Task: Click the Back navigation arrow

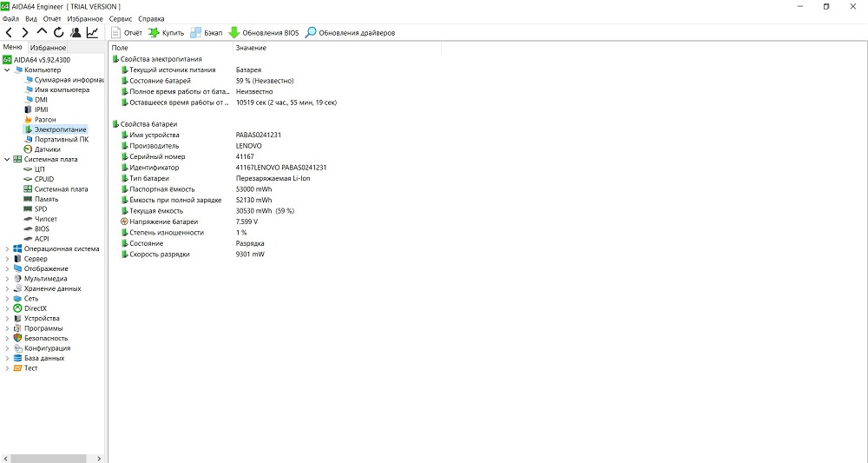Action: (x=9, y=33)
